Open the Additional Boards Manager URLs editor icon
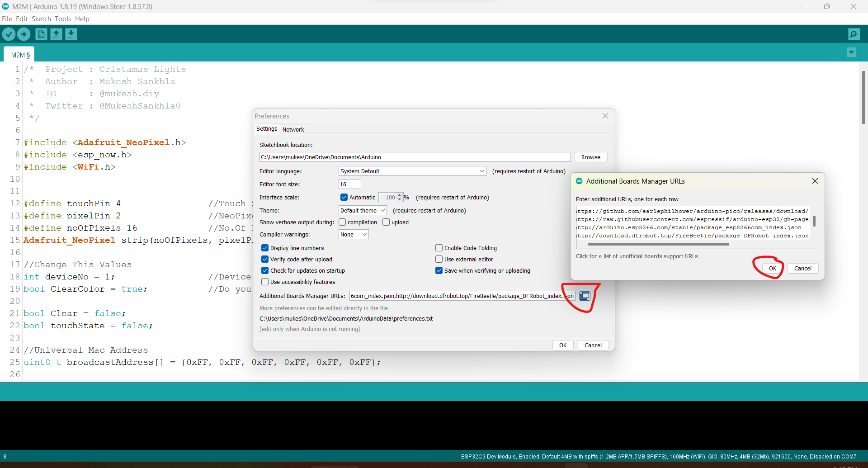Screen dimensions: 868x468 [585, 296]
